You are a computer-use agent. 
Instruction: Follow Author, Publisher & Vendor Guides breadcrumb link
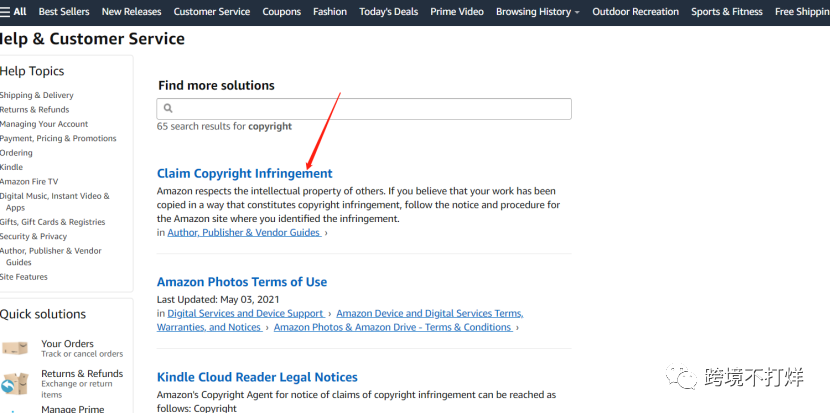244,232
